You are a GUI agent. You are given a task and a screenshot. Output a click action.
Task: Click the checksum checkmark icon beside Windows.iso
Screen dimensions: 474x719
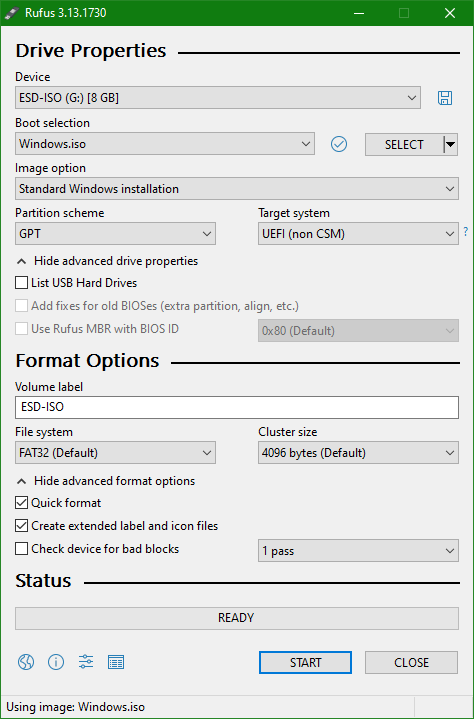click(339, 144)
